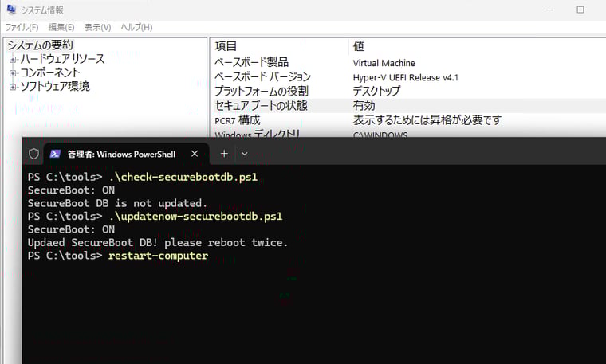This screenshot has width=606, height=364.
Task: Click the 有効 value cell
Action: point(364,105)
